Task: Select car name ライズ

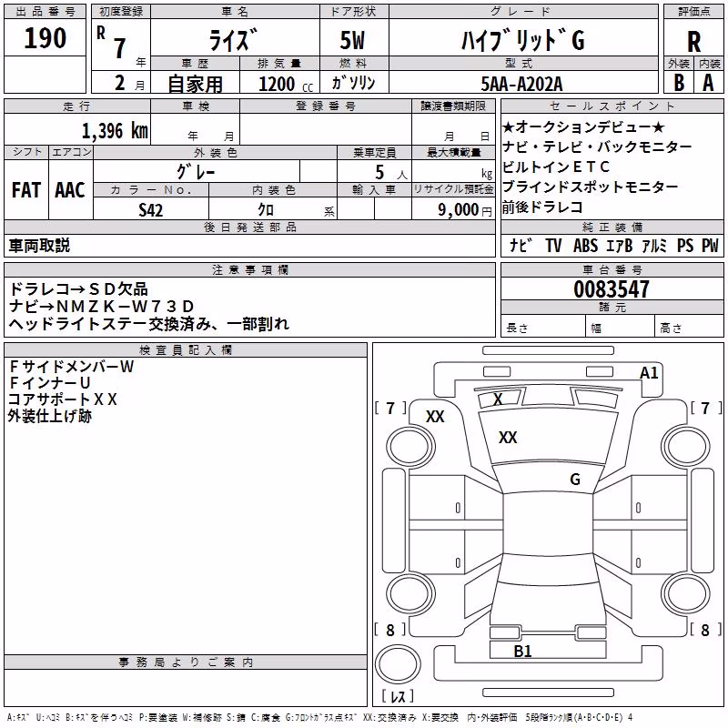Action: [233, 40]
